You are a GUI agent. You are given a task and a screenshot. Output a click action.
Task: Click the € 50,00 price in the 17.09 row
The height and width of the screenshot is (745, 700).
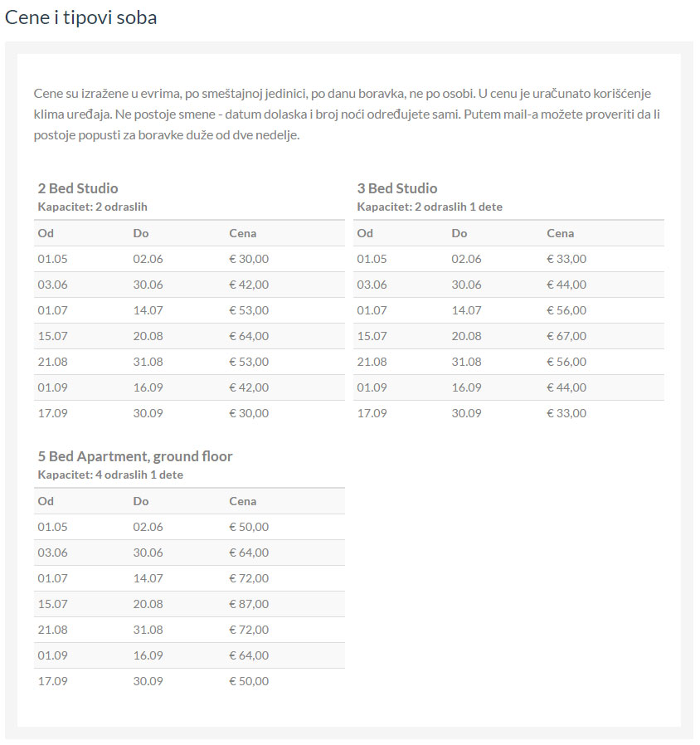pyautogui.click(x=249, y=681)
